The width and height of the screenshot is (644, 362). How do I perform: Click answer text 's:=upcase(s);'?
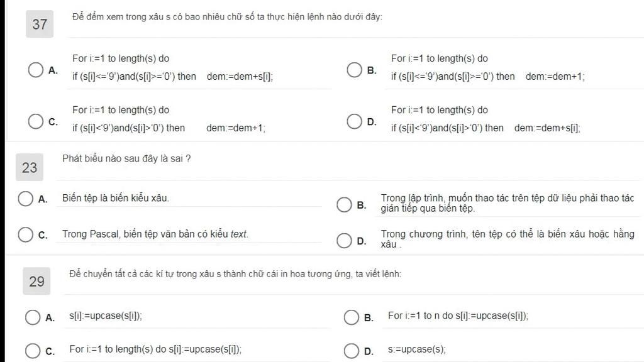click(x=416, y=349)
